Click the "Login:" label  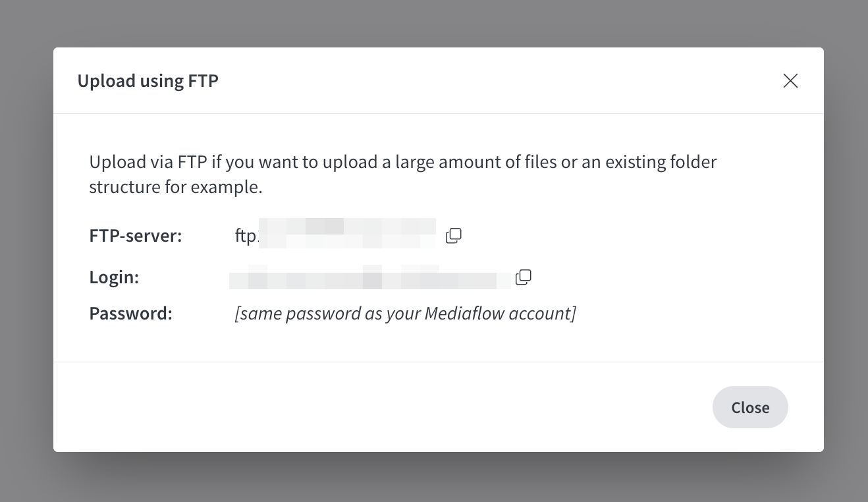pyautogui.click(x=114, y=277)
